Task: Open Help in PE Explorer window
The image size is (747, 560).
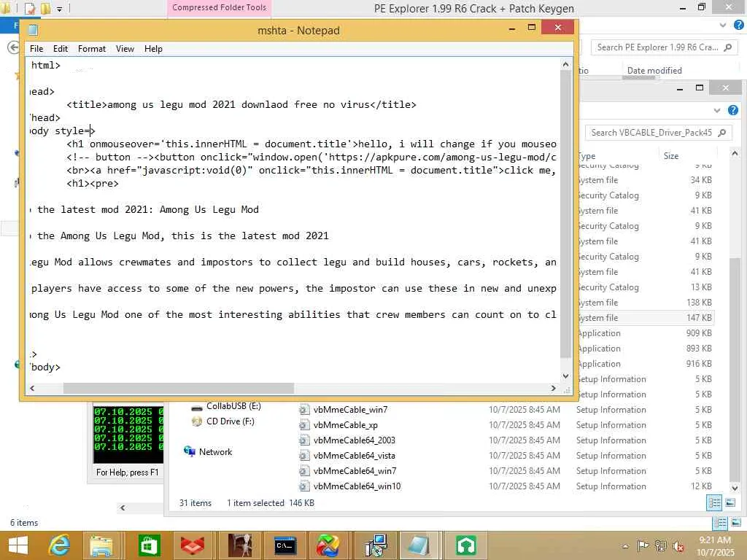Action: click(738, 25)
